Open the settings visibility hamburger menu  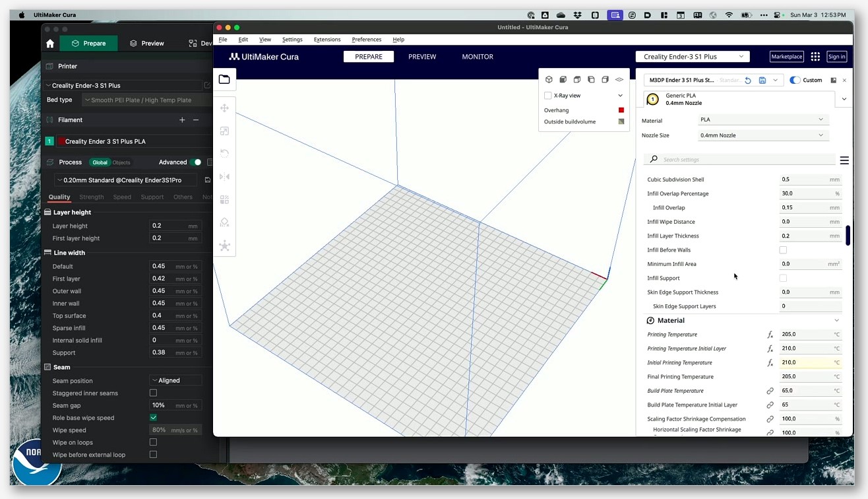pos(844,160)
